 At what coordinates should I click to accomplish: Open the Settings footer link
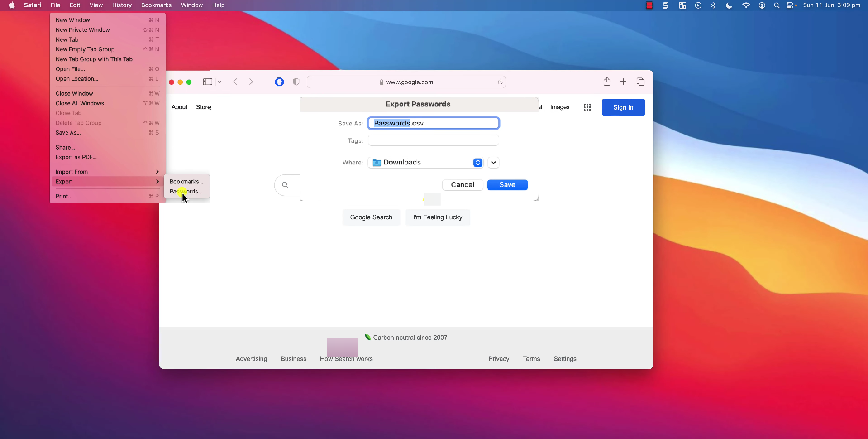pos(565,359)
